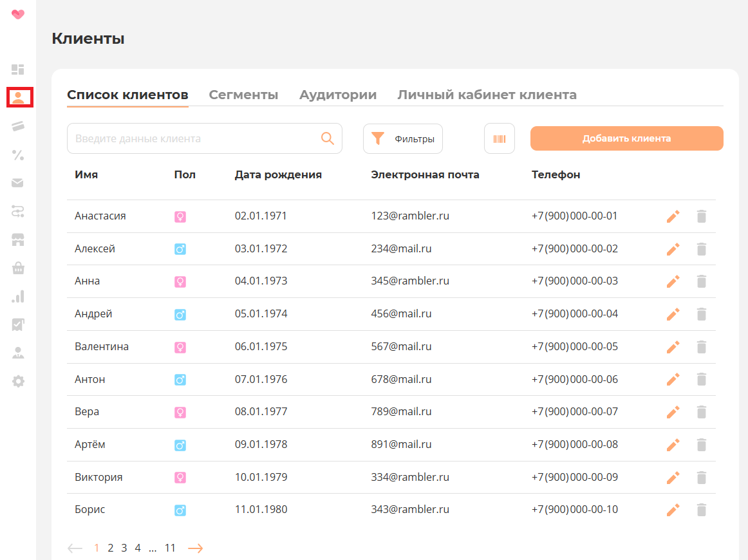Delete client Борис with the trash icon
This screenshot has width=748, height=560.
click(x=701, y=510)
